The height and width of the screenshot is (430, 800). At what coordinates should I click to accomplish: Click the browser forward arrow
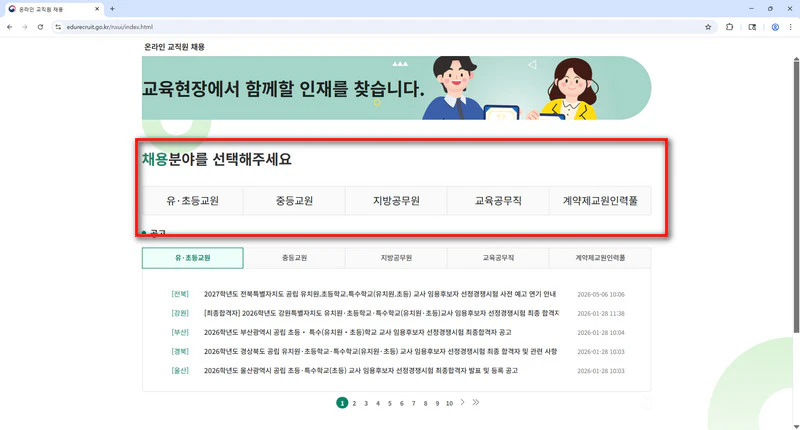[x=24, y=27]
